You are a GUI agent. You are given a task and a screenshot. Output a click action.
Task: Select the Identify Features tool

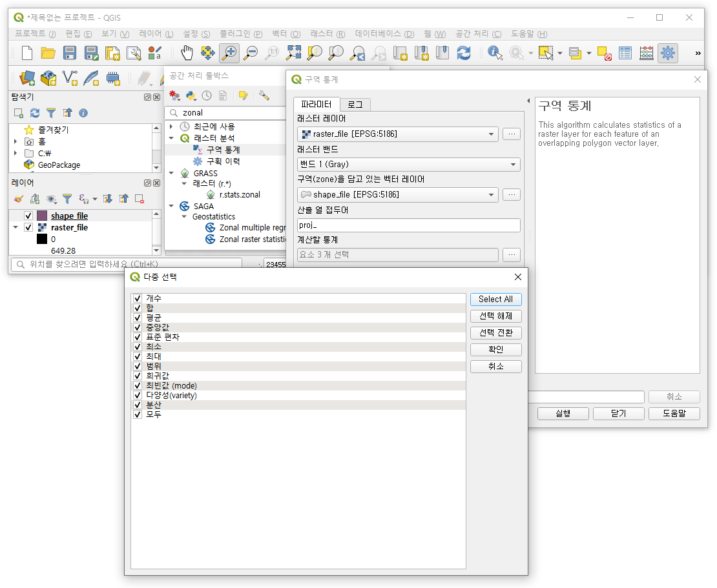495,53
